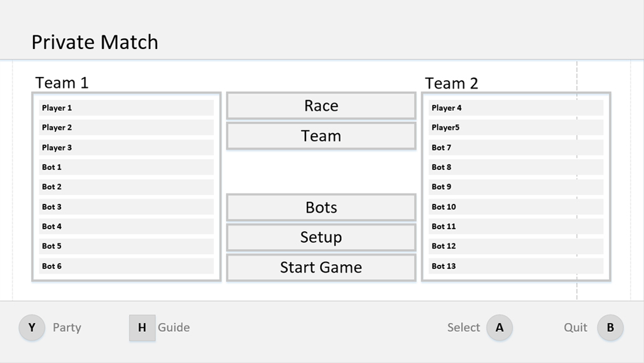Open the Race menu option

click(321, 106)
